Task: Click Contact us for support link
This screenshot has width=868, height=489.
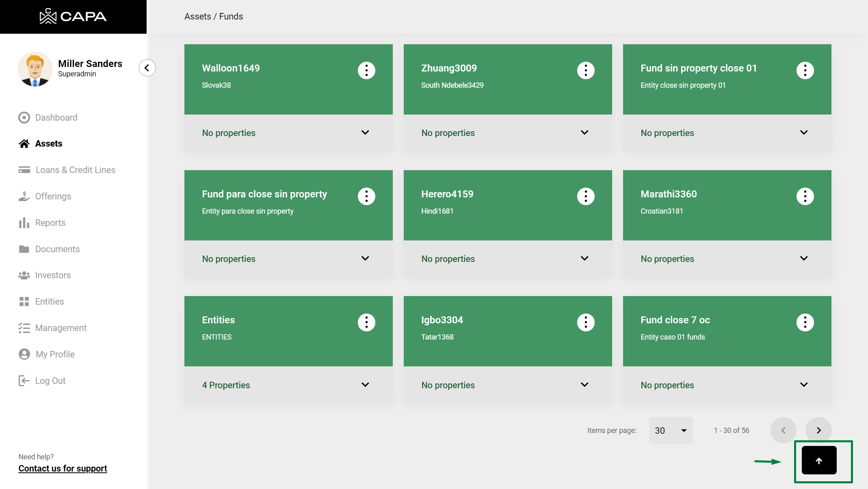Action: pyautogui.click(x=63, y=468)
